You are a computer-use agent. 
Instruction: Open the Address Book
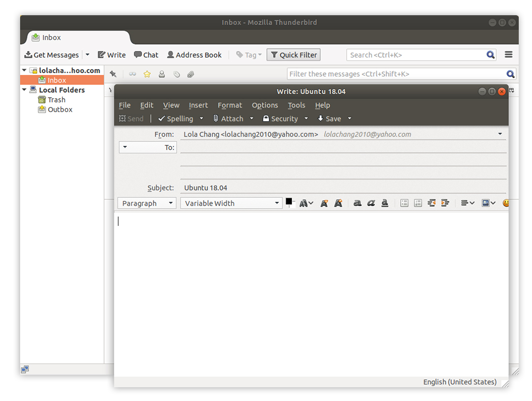pos(194,55)
